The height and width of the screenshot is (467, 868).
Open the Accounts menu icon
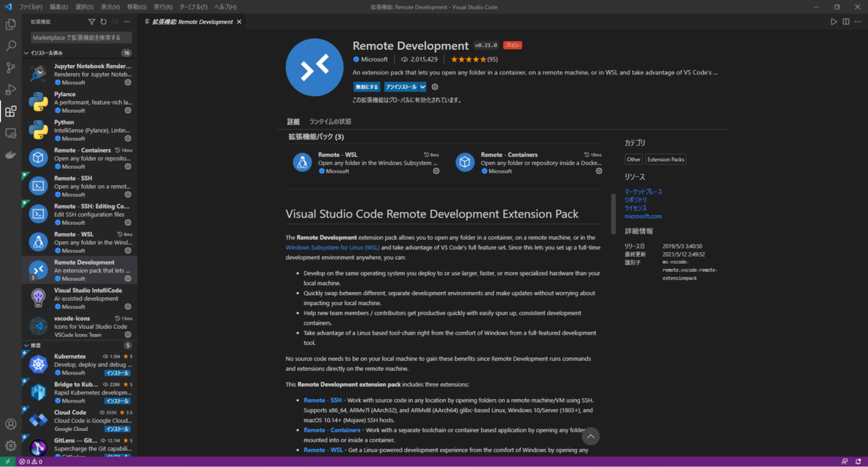(x=11, y=424)
